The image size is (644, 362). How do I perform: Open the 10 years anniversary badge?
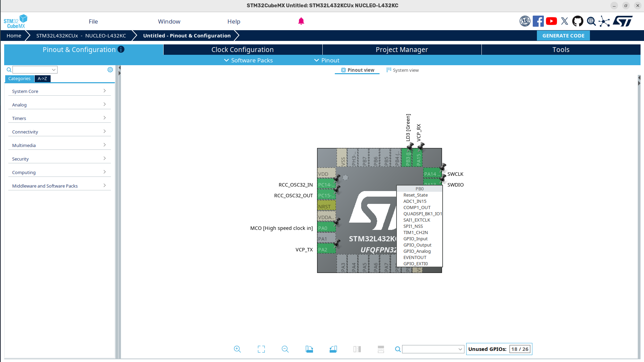[x=525, y=21]
